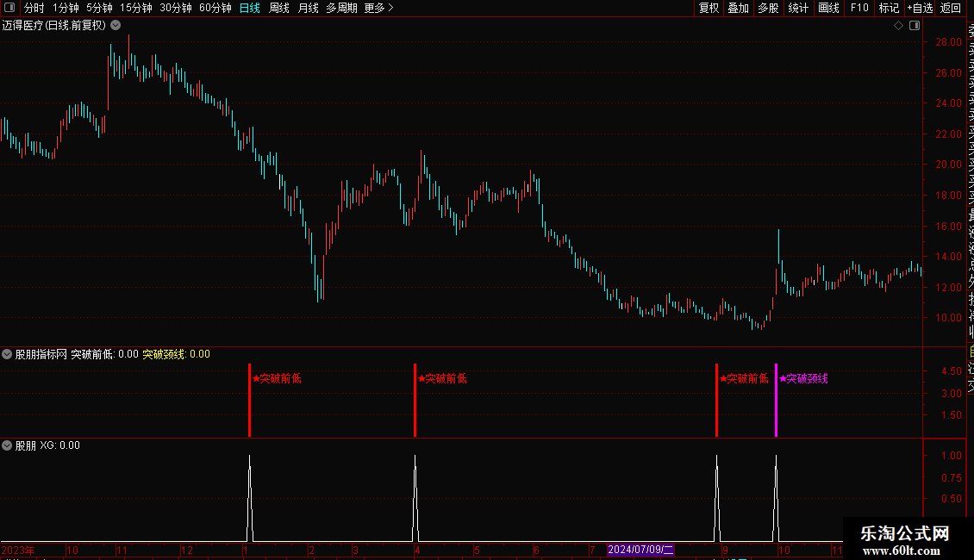This screenshot has width=974, height=560.
Task: Click the 返回 back button
Action: coord(951,8)
